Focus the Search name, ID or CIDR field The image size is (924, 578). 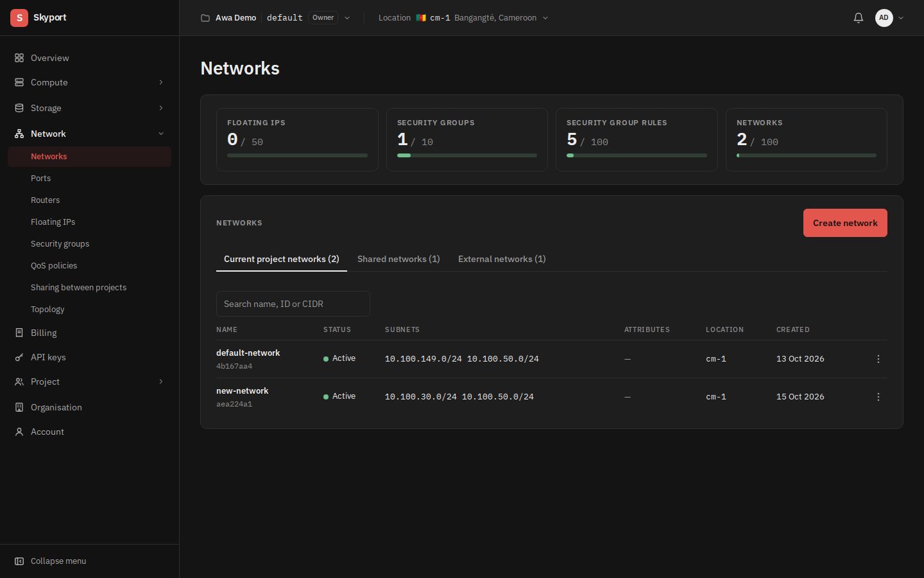pos(293,304)
